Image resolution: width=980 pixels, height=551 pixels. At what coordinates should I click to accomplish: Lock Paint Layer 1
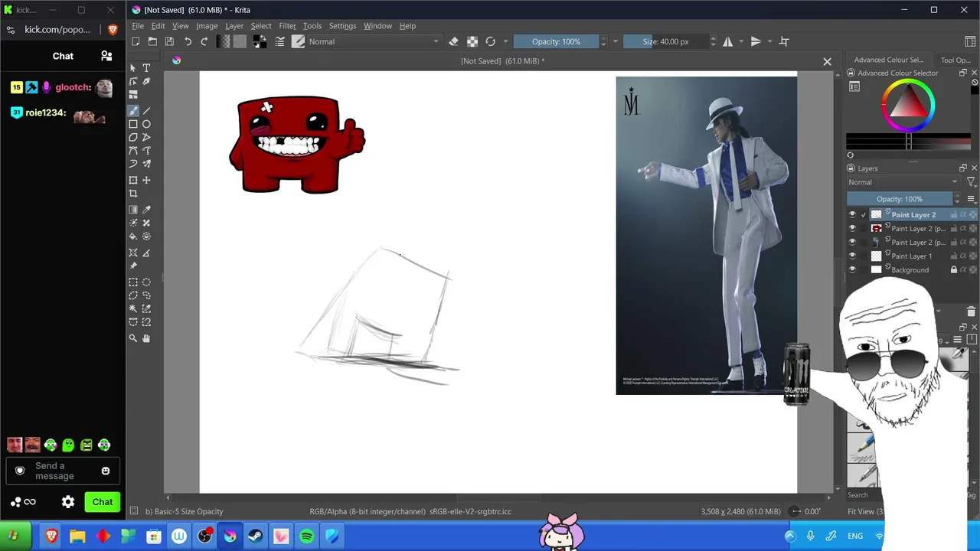point(954,256)
